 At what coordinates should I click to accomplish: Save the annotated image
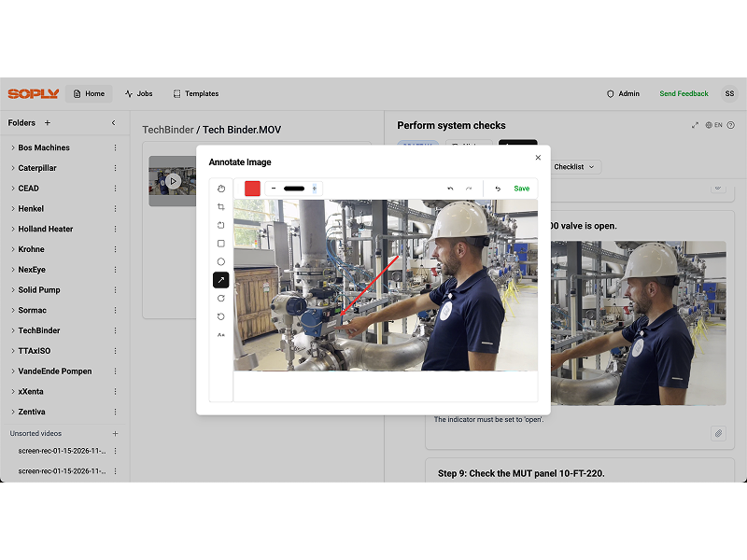[x=521, y=189]
